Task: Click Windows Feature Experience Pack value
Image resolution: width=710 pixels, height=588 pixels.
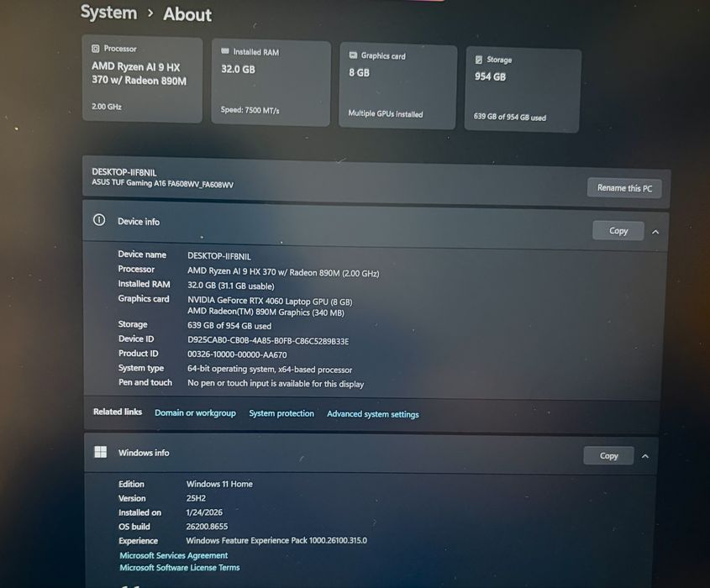Action: pyautogui.click(x=276, y=540)
